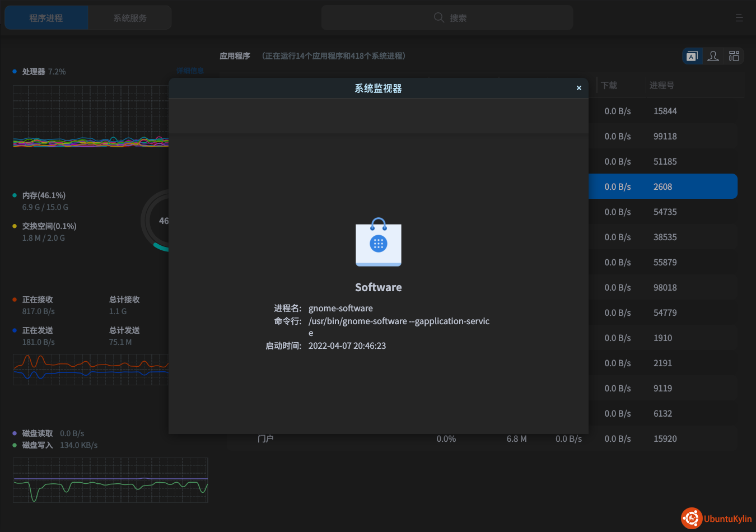Open the hamburger menu at top right
This screenshot has height=532, width=756.
pyautogui.click(x=739, y=18)
